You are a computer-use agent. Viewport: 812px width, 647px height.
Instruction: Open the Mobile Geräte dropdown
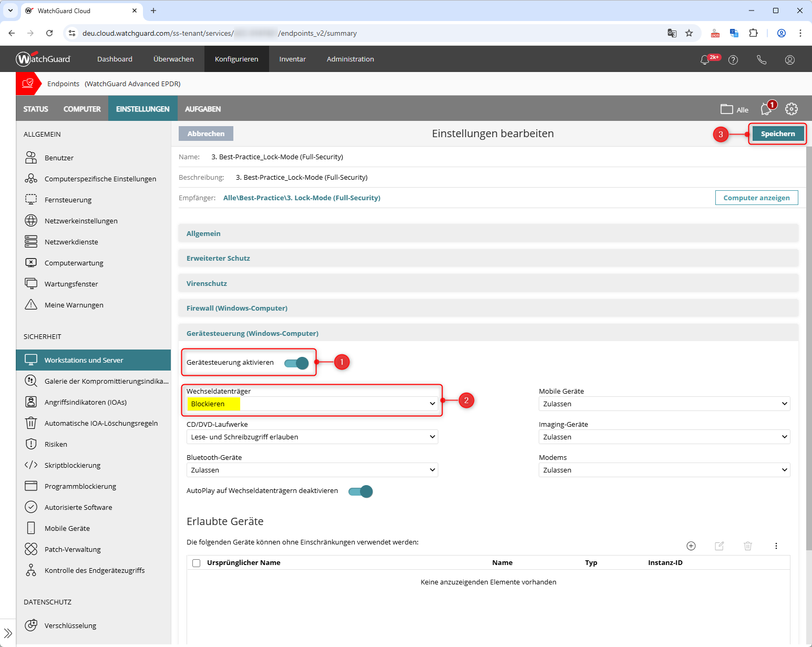[664, 404]
